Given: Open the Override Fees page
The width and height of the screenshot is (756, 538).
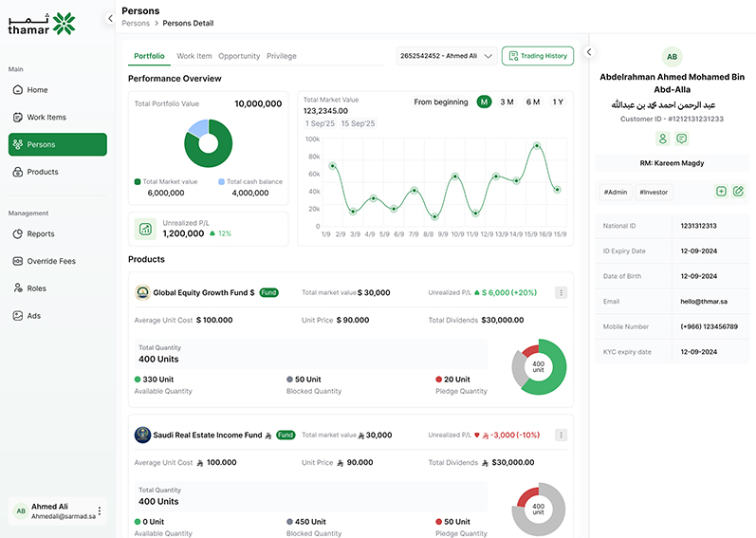Looking at the screenshot, I should [50, 261].
